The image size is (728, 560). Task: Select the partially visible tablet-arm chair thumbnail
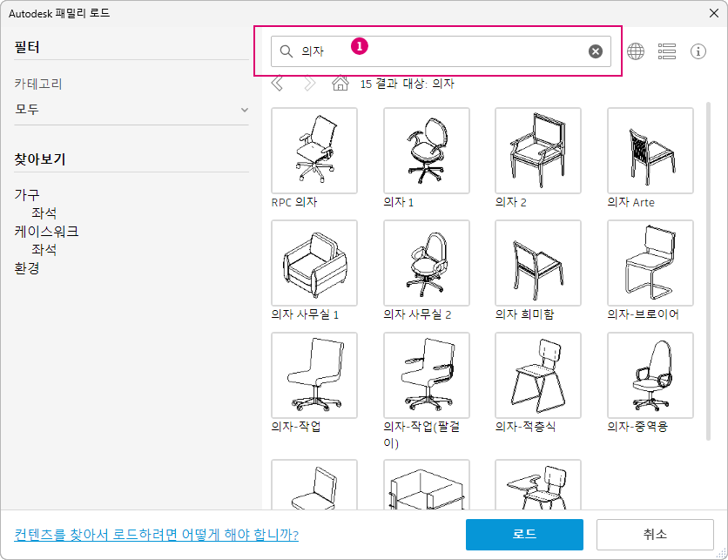[538, 484]
